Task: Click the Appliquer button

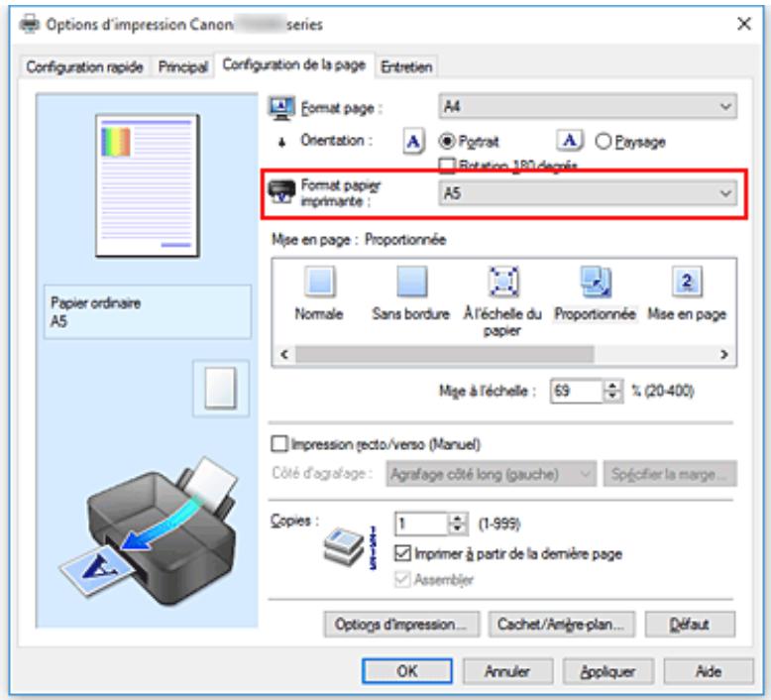Action: pyautogui.click(x=608, y=671)
